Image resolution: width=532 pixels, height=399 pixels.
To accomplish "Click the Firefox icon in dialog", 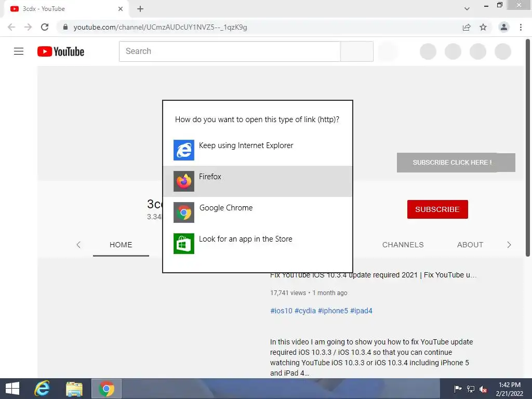I will 184,181.
